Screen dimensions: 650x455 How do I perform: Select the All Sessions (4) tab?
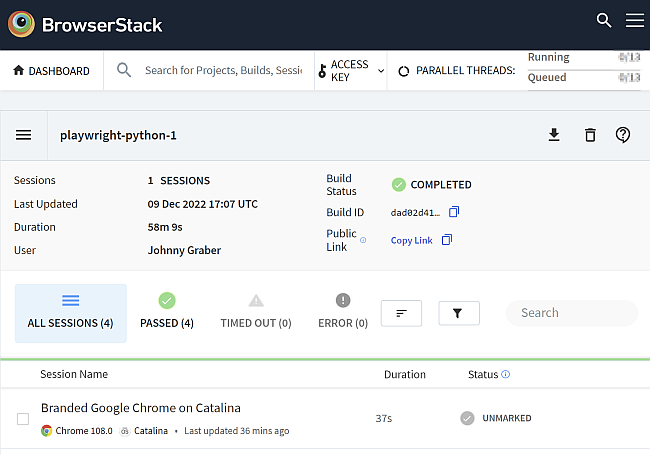pos(70,313)
